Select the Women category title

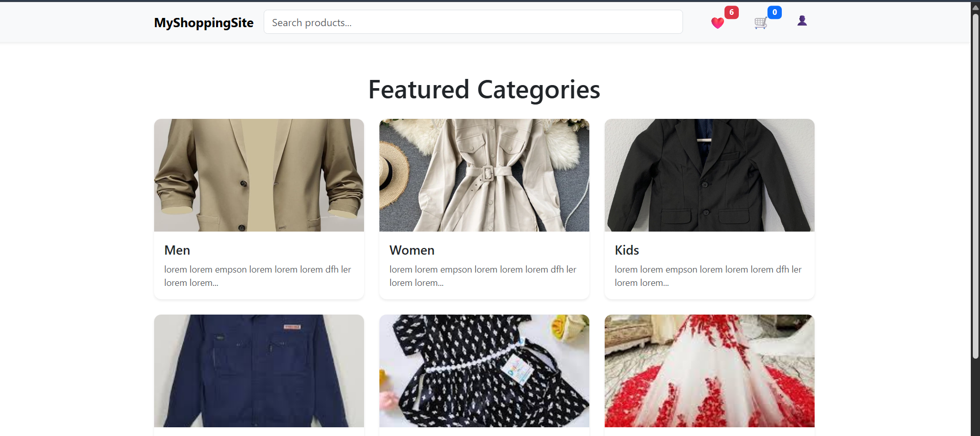(412, 250)
